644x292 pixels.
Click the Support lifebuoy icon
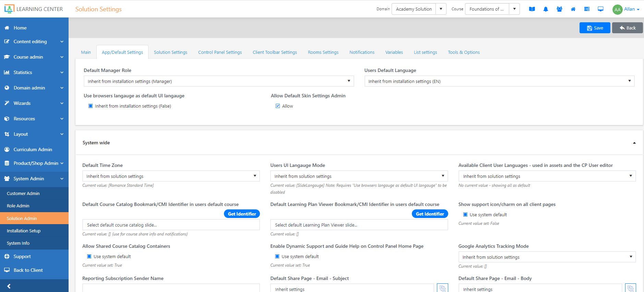7,256
